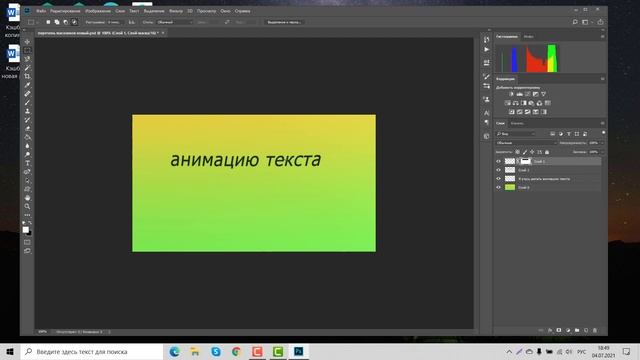Open the Windows Start button
Image resolution: width=640 pixels, height=360 pixels.
(x=10, y=351)
